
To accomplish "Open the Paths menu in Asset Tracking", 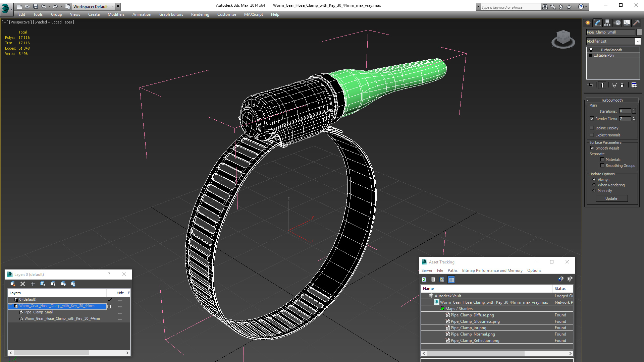I will click(x=452, y=270).
